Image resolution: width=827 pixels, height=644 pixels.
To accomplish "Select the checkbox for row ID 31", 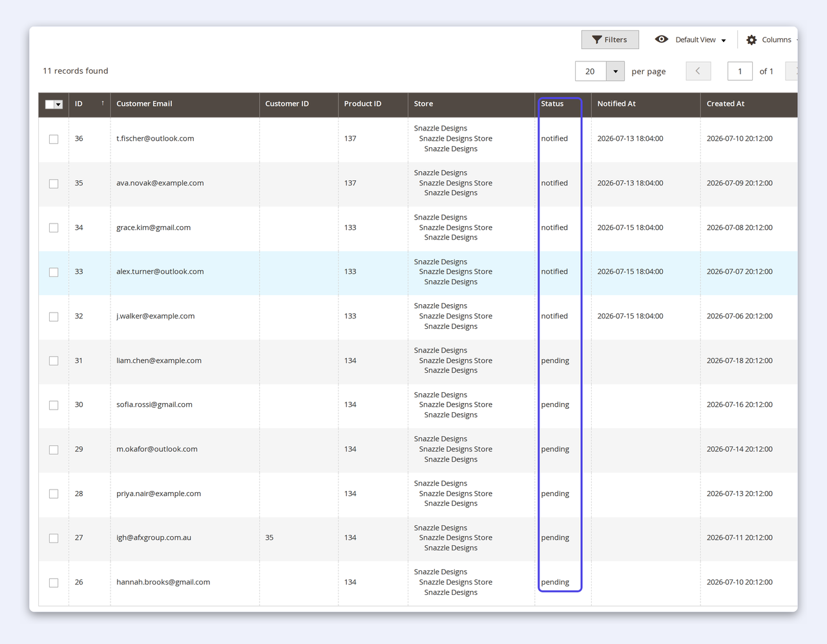I will tap(54, 361).
